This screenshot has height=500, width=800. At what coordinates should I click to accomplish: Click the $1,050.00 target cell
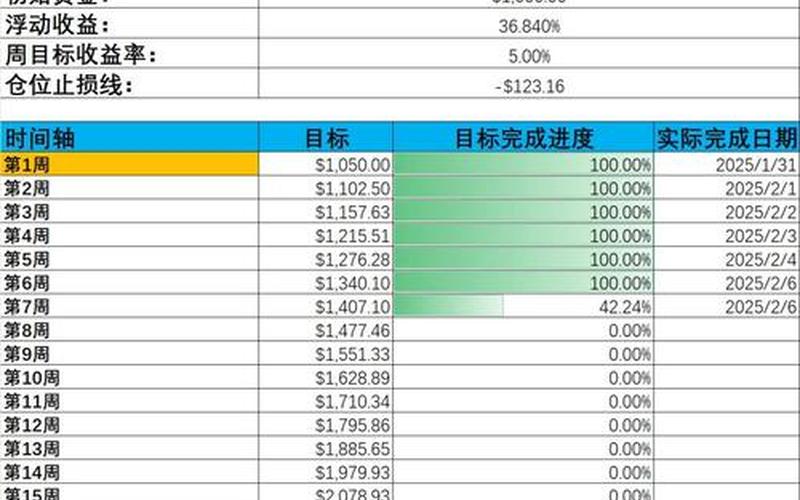point(326,164)
